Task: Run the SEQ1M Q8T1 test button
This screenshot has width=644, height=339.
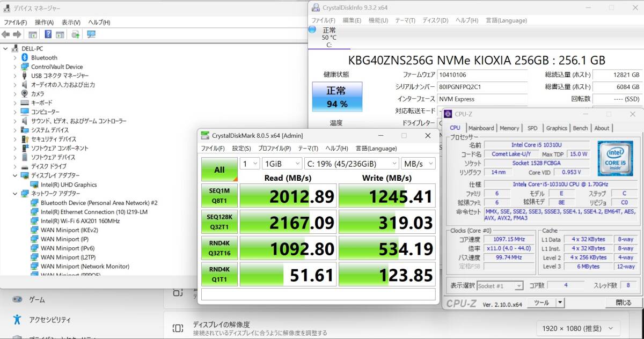Action: 219,196
